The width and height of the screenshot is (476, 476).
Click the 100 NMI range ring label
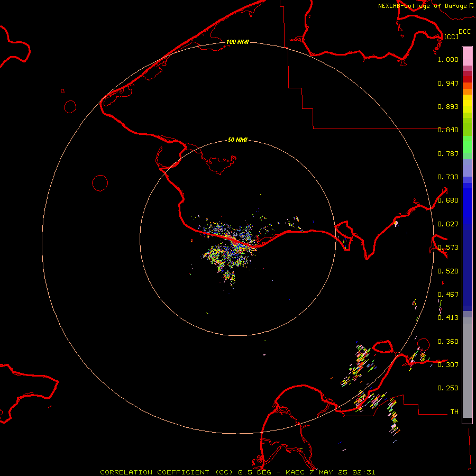[237, 42]
